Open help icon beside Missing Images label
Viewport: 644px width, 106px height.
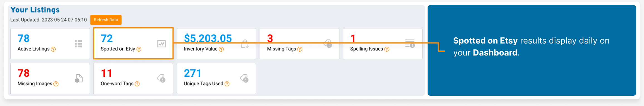56,84
